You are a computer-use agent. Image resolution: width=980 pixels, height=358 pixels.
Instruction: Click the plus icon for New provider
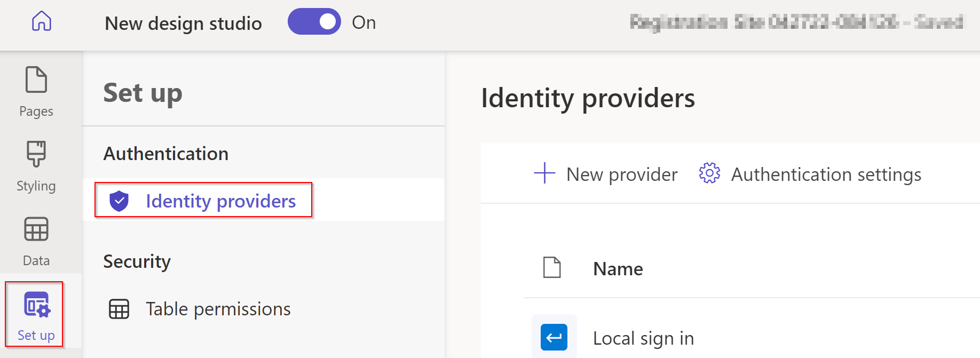(x=544, y=173)
